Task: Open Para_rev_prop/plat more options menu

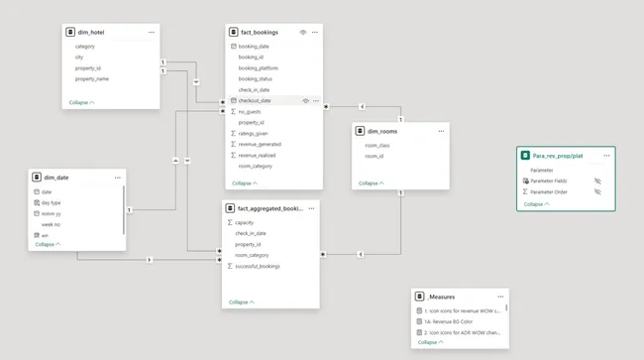Action: (606, 156)
